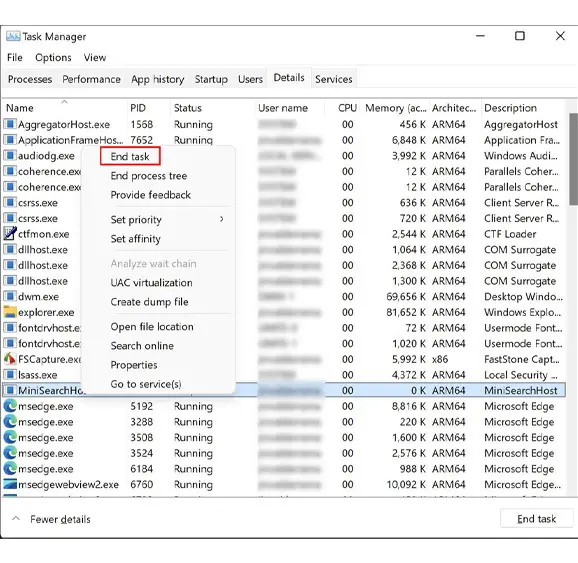Click the 81,652 K memory value
Screen dimensions: 578x563
click(x=406, y=312)
